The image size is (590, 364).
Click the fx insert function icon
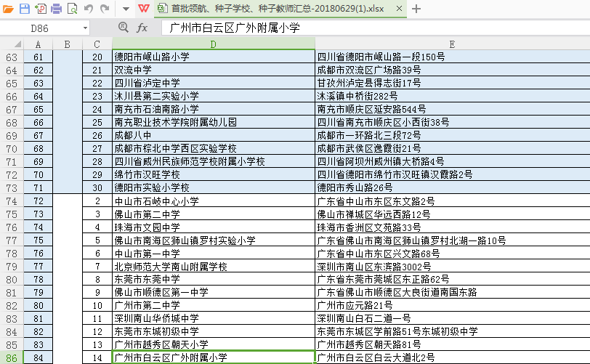click(x=142, y=28)
